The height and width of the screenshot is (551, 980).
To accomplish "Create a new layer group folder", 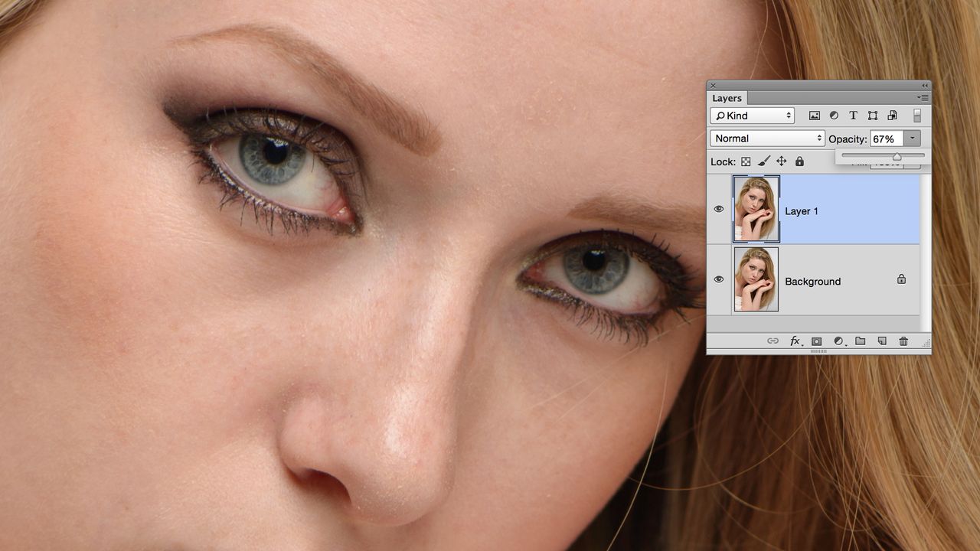I will (861, 341).
